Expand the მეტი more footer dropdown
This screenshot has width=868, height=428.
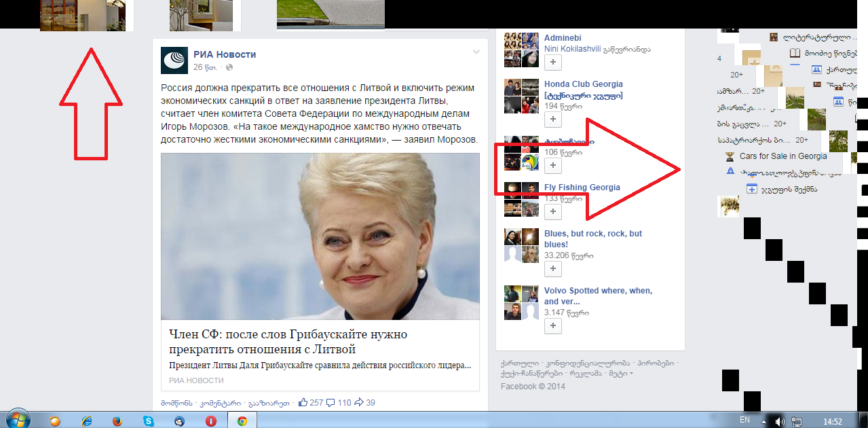pyautogui.click(x=620, y=374)
